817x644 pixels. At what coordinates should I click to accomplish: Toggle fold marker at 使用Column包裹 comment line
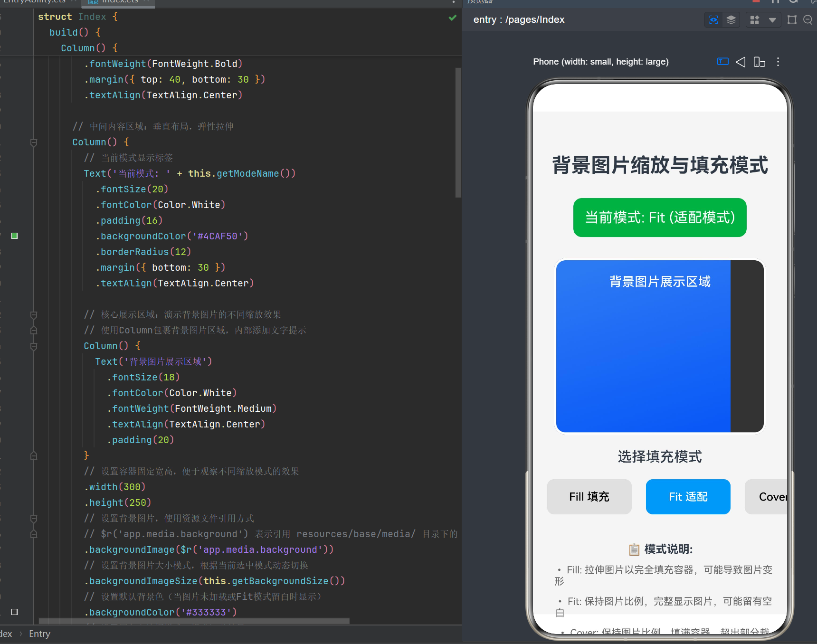point(34,330)
